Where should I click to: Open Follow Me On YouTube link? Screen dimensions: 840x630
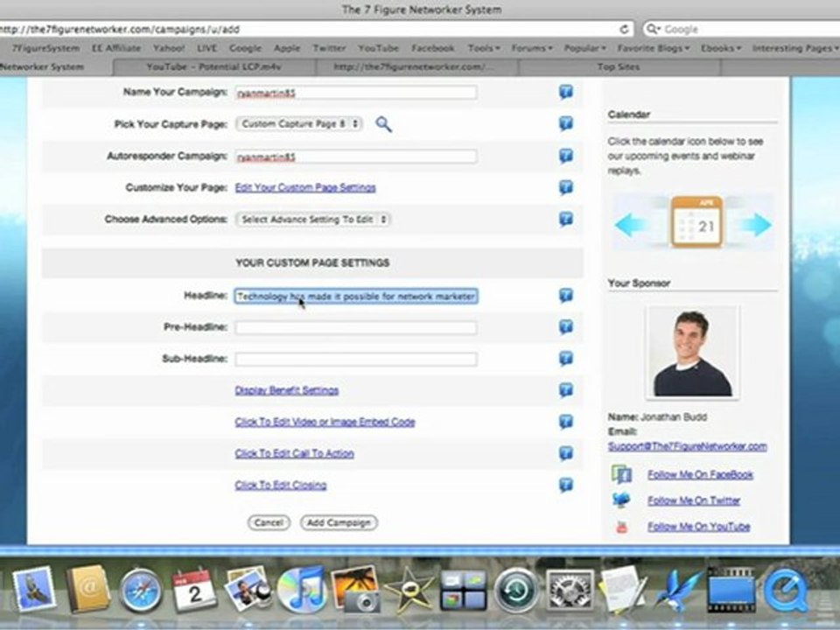coord(698,527)
